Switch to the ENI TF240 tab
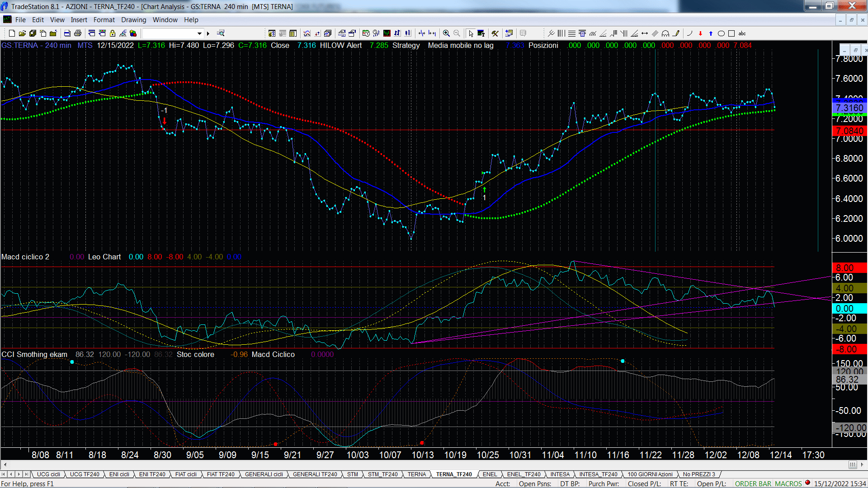Screen dimensions: 868x488 (152, 474)
